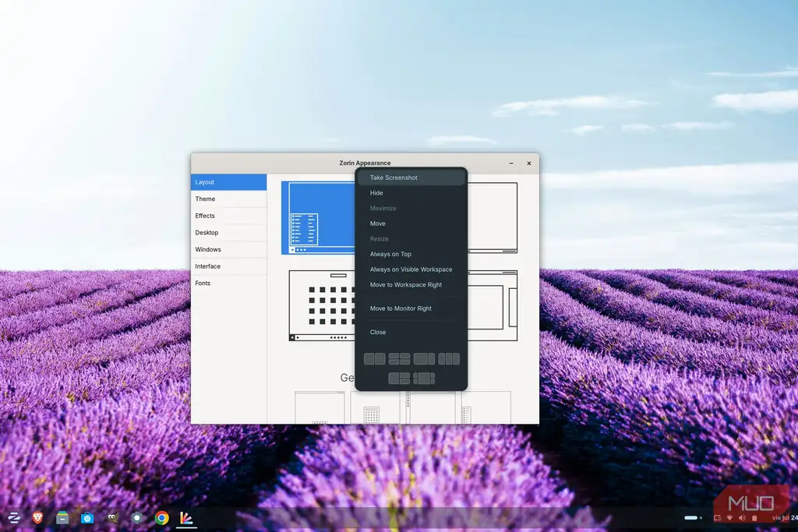Choose the two equal columns tiling layout
The height and width of the screenshot is (532, 798).
coord(375,359)
